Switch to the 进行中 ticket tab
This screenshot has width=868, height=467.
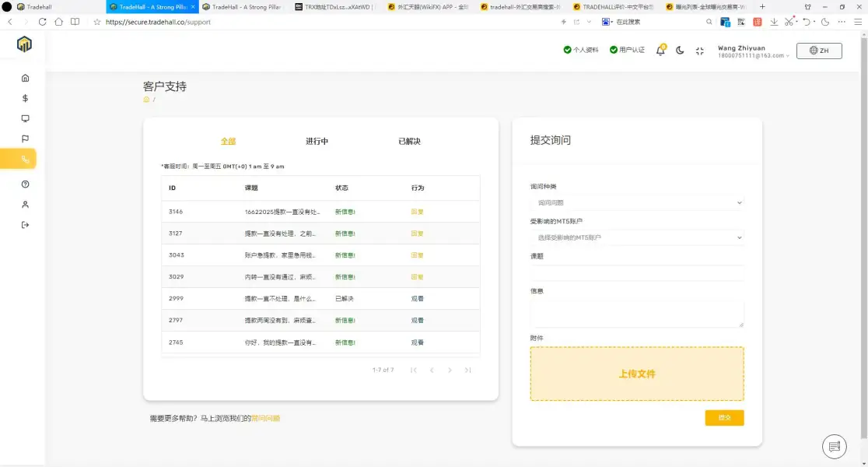point(315,141)
